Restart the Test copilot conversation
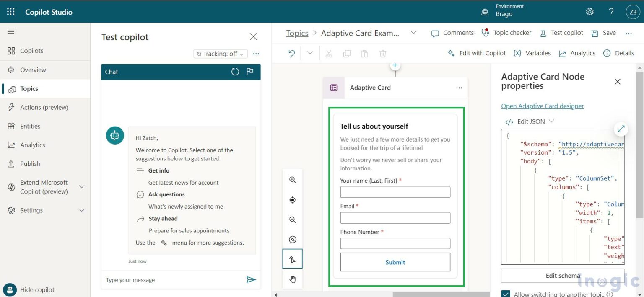This screenshot has height=297, width=644. 235,72
